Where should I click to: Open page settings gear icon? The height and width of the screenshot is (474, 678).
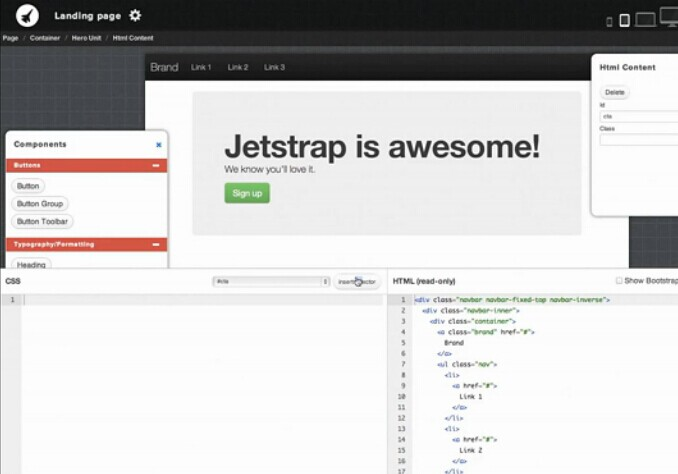[135, 16]
